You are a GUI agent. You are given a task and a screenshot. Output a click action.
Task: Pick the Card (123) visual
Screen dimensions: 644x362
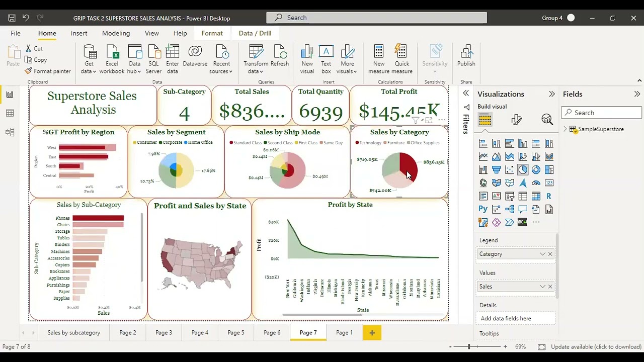(x=549, y=183)
